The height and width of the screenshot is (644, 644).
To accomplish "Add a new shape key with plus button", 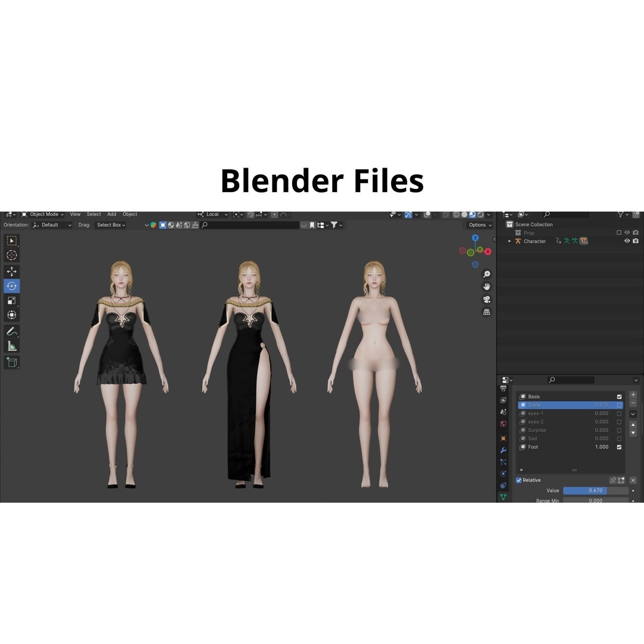I will pos(633,395).
